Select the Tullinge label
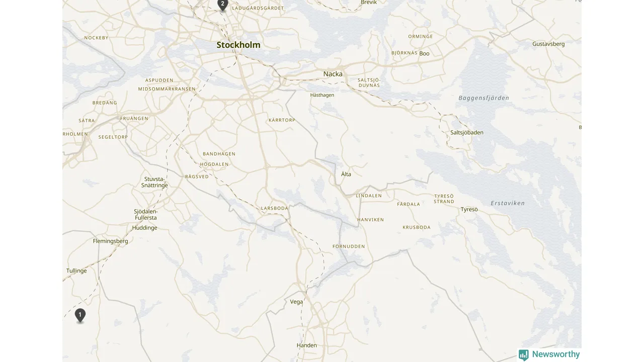Viewport: 644px width, 362px height. (76, 270)
